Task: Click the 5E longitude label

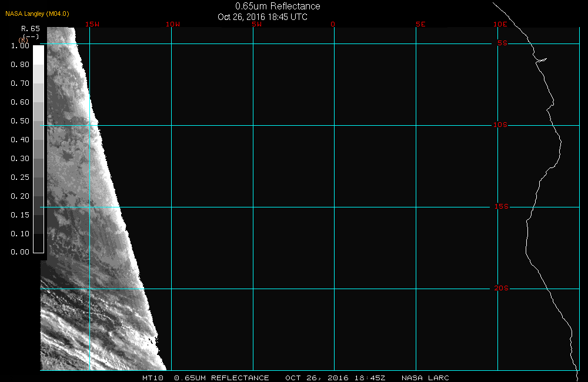Action: pos(420,24)
